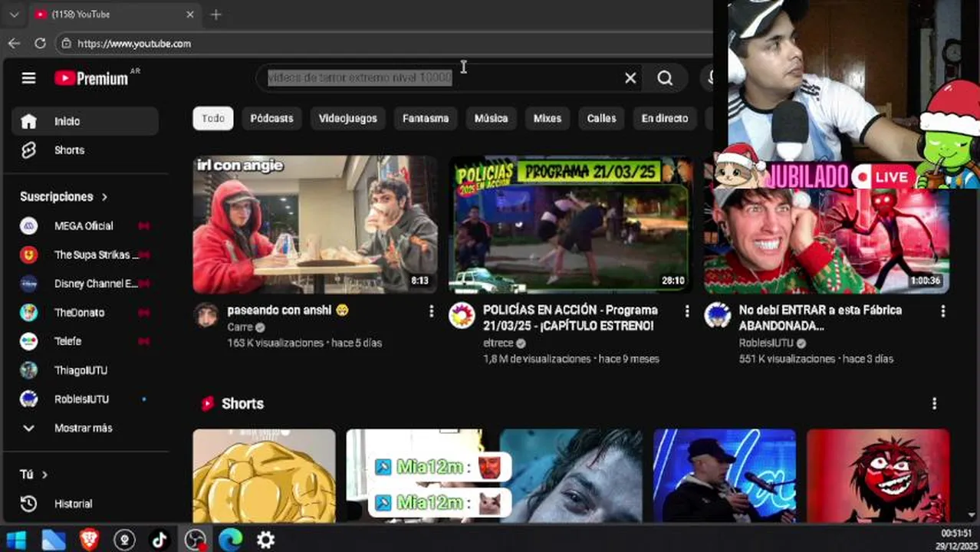Screen dimensions: 980x552
Task: Select the Fantasma filter chip
Action: pyautogui.click(x=426, y=118)
